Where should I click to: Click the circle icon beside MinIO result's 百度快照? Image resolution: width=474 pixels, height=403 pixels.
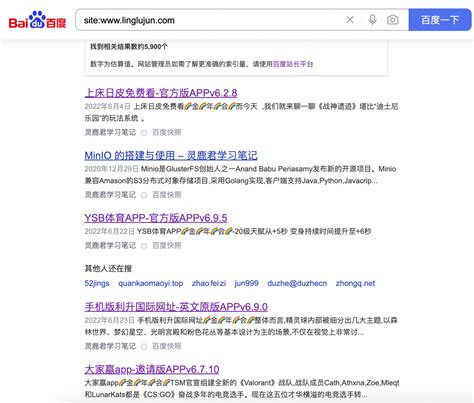144,195
